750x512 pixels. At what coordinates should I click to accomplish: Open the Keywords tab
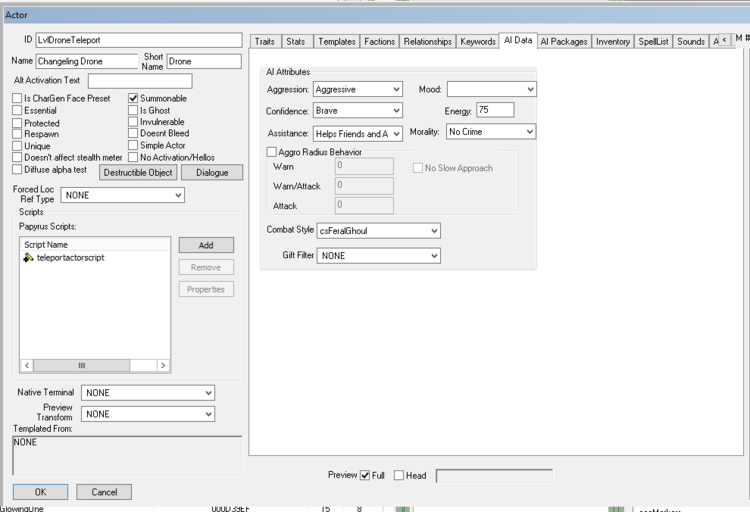point(478,42)
